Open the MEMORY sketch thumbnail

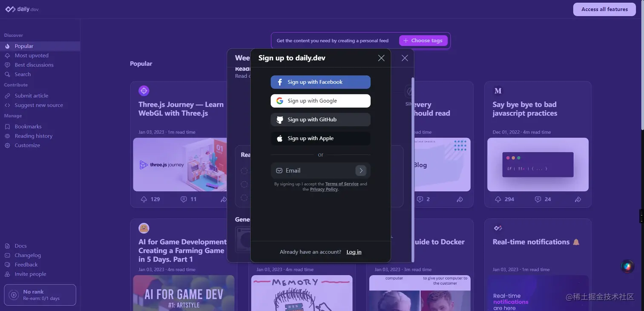click(x=302, y=293)
